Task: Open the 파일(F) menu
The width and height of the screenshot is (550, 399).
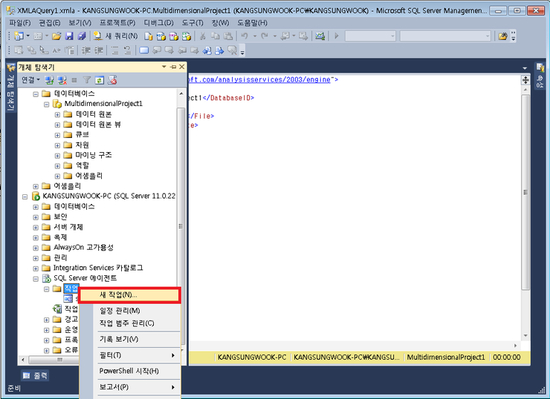Action: tap(20, 23)
